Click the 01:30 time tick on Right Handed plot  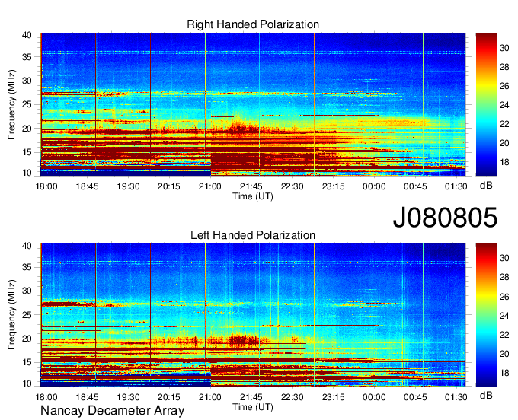(x=456, y=186)
